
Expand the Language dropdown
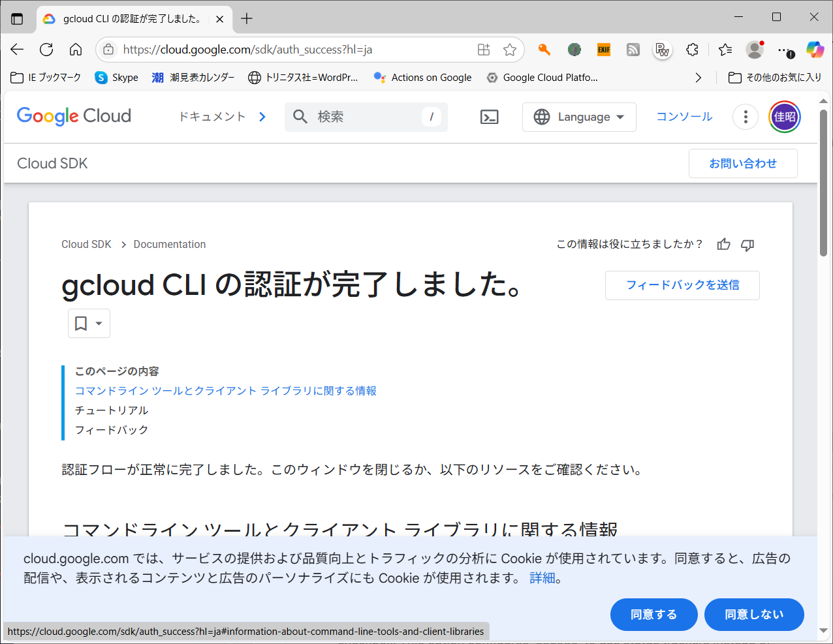coord(579,117)
